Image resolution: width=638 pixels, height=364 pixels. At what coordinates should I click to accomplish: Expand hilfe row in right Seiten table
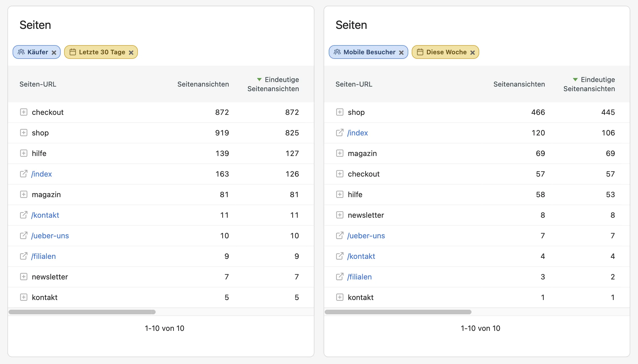(340, 194)
